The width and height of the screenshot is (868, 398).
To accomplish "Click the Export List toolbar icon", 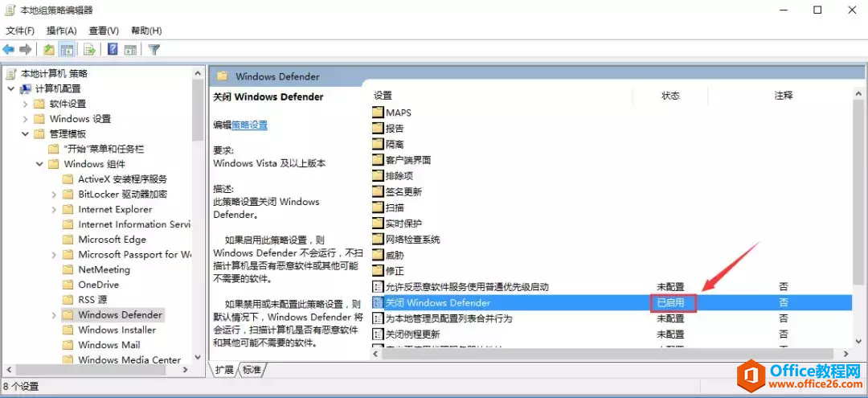I will tap(90, 50).
